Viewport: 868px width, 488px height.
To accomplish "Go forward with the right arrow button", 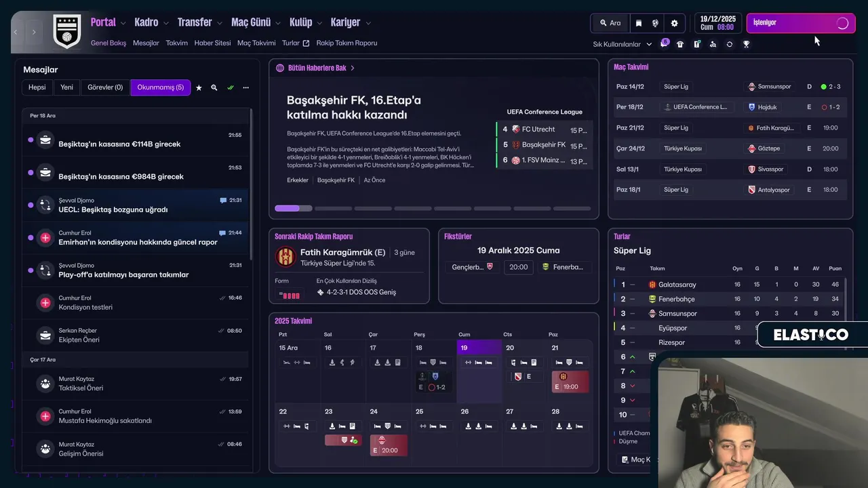I will tap(34, 32).
